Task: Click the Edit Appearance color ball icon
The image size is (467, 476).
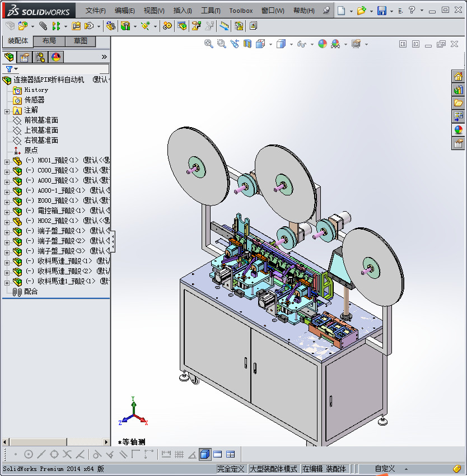Action: (323, 44)
